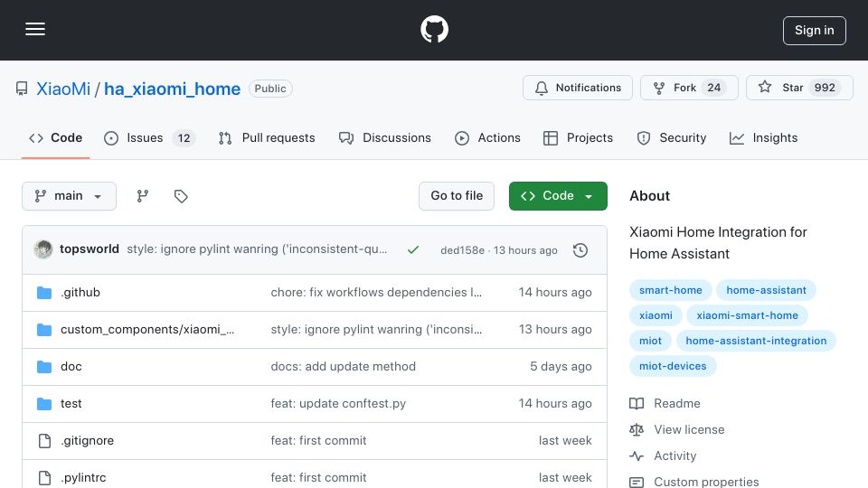Open the Security tab
868x488 pixels.
[672, 137]
